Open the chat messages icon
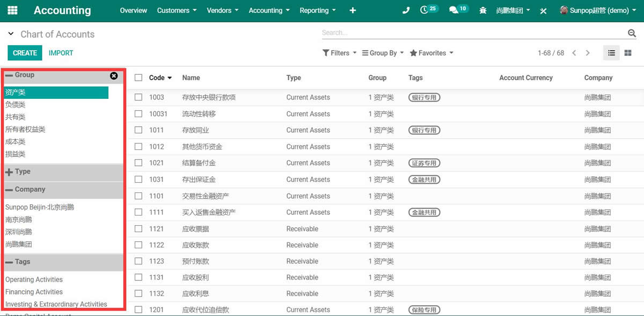 pyautogui.click(x=453, y=10)
